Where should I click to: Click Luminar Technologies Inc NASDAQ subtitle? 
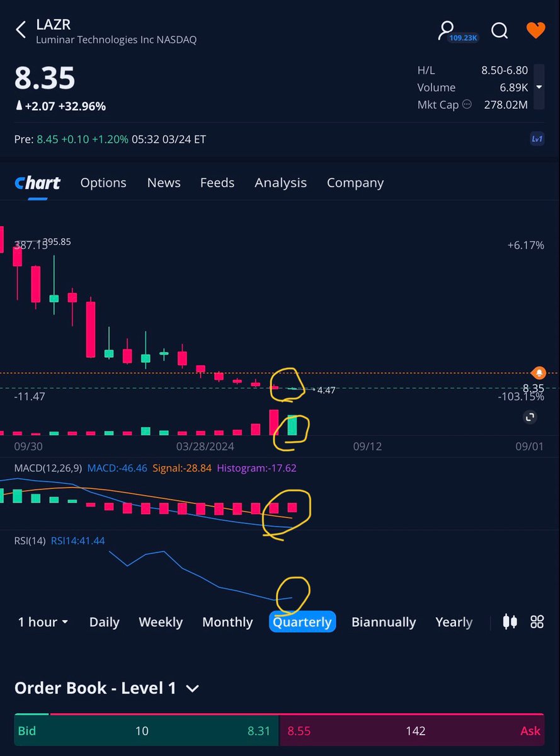[117, 40]
